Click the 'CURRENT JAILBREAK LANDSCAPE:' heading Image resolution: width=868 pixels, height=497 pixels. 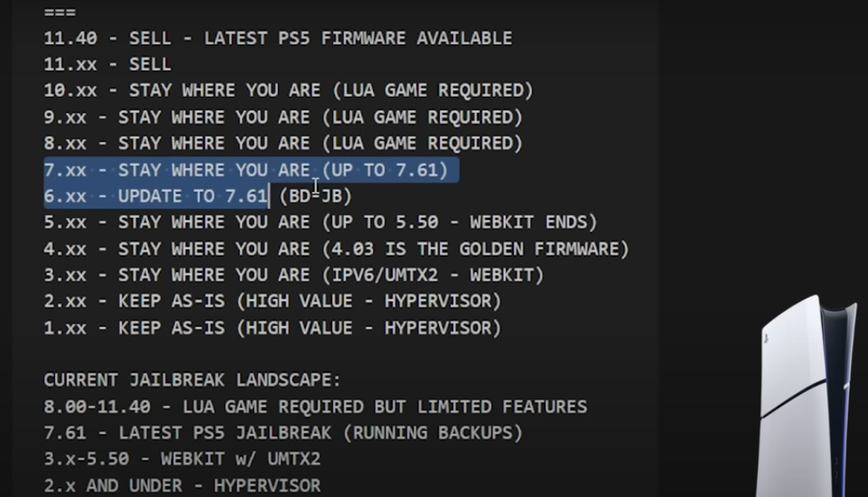[x=192, y=380]
